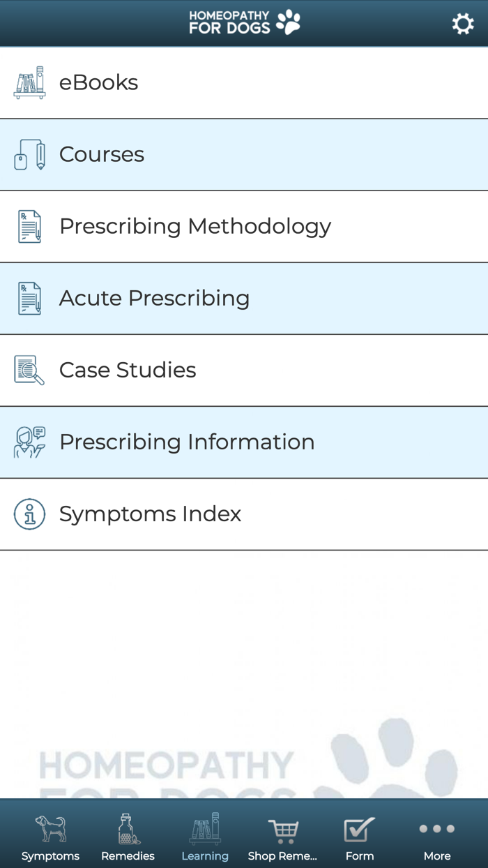The image size is (488, 868).
Task: Open the Case Studies entry
Action: (x=244, y=371)
